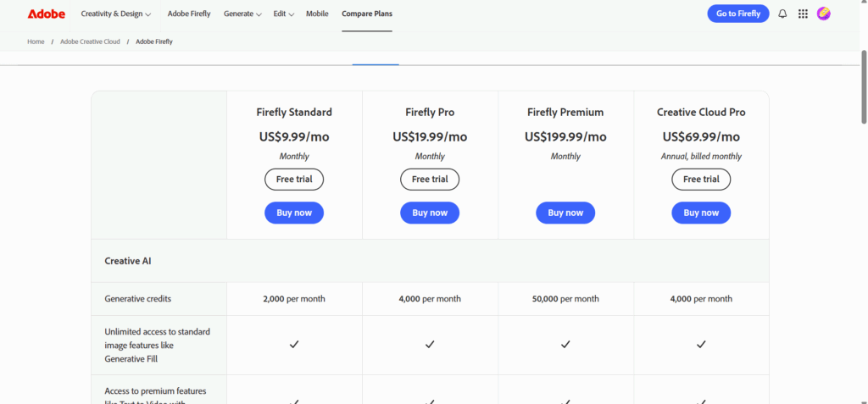Click the Adobe logo in header

point(46,14)
